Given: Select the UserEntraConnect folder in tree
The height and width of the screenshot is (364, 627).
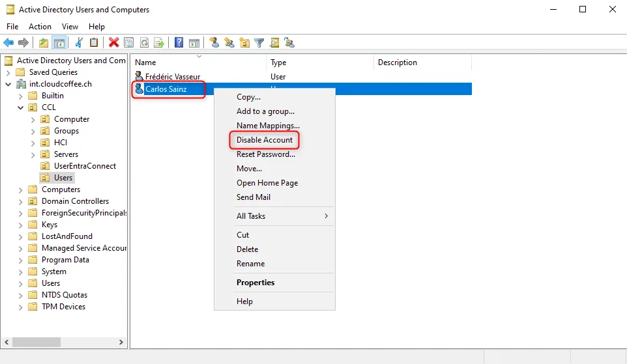Looking at the screenshot, I should click(x=85, y=166).
